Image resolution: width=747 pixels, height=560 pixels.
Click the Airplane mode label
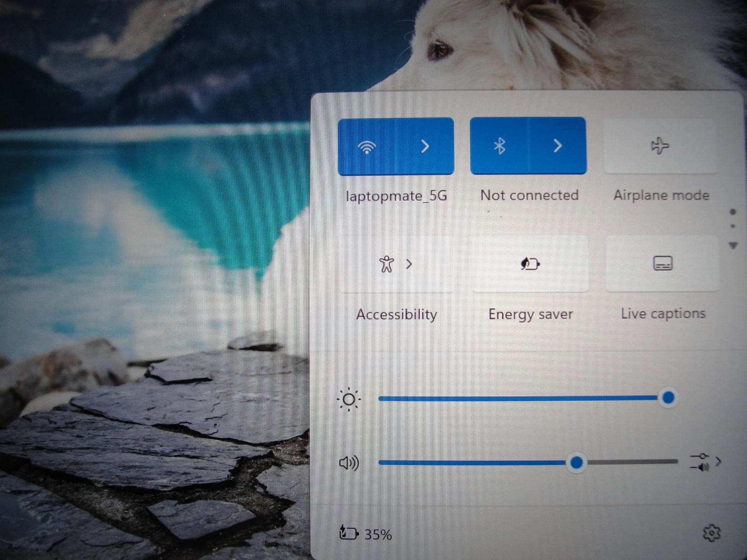[662, 195]
